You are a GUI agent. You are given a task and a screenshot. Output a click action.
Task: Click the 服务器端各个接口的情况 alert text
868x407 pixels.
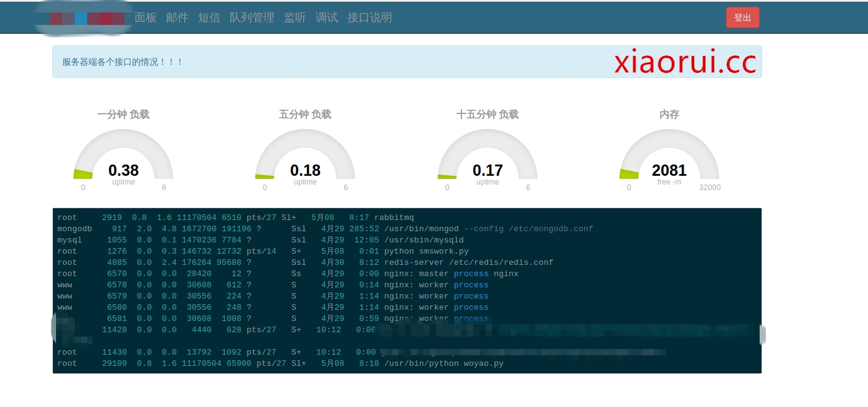point(123,62)
